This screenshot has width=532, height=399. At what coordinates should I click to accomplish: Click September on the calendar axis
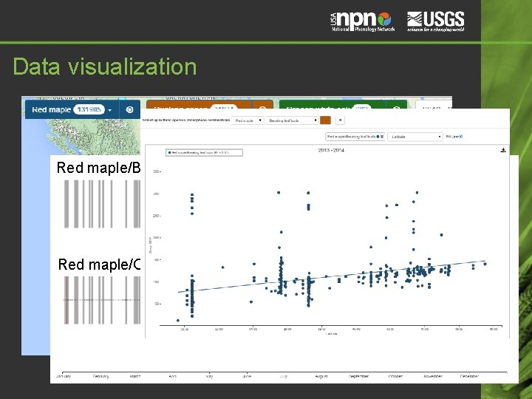(359, 376)
